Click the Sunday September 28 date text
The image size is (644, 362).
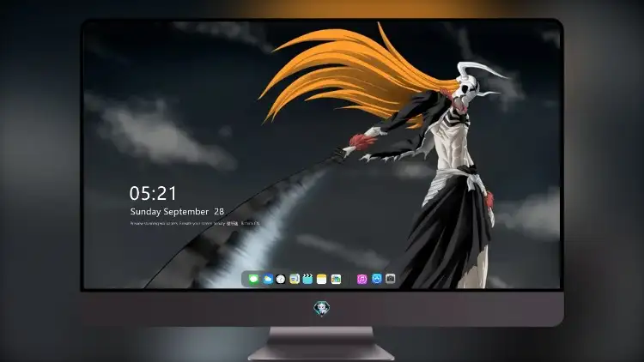[177, 212]
